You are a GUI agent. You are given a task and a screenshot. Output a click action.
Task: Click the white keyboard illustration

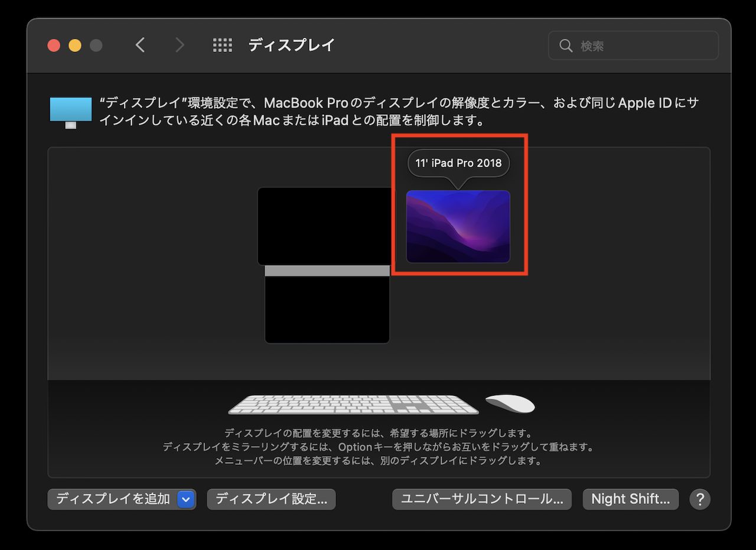[353, 404]
